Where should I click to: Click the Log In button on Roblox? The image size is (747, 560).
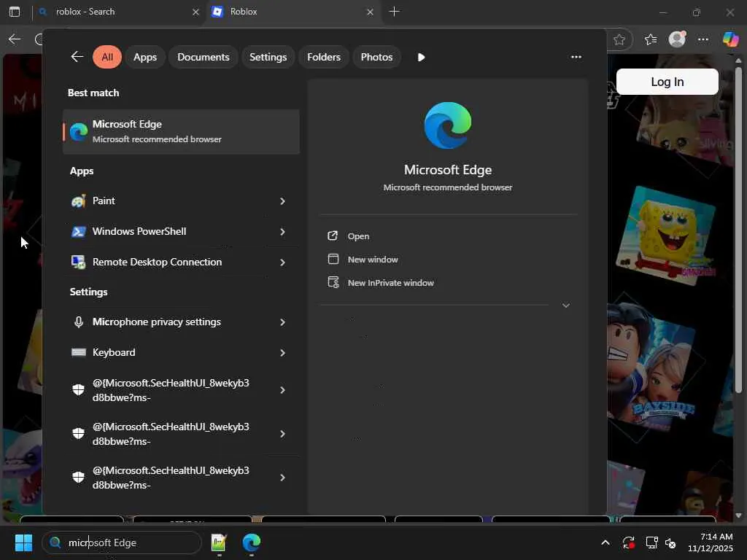667,82
